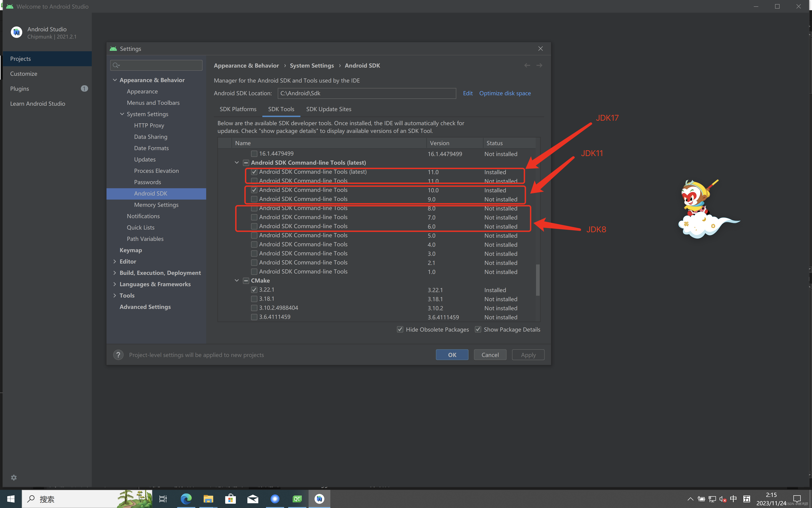Screen dimensions: 812x508
Task: Uncheck CMake 3.22.1 checkbox
Action: 254,290
